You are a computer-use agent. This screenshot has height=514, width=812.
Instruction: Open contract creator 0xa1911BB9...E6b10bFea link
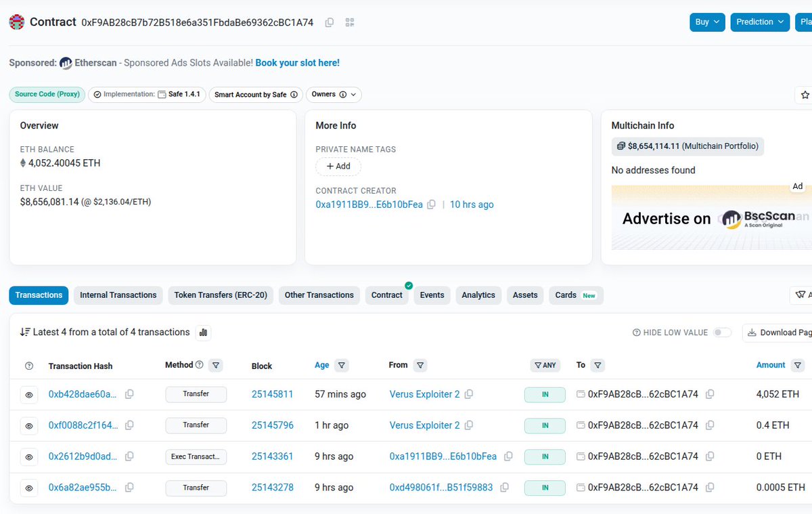click(369, 205)
